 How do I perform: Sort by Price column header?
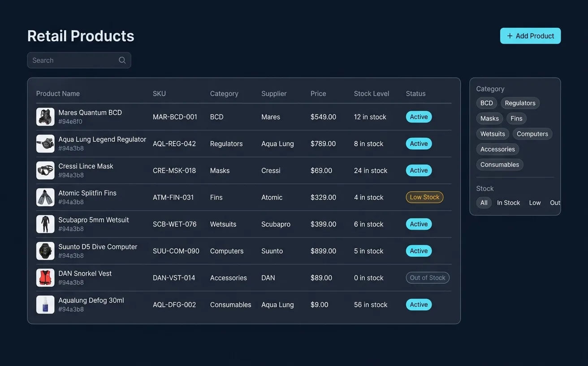click(x=318, y=94)
